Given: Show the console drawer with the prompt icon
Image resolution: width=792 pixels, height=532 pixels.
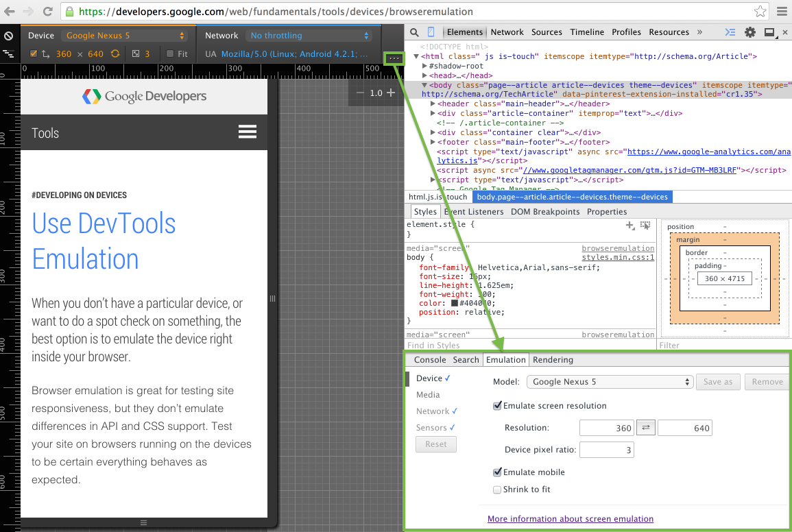Looking at the screenshot, I should point(730,32).
